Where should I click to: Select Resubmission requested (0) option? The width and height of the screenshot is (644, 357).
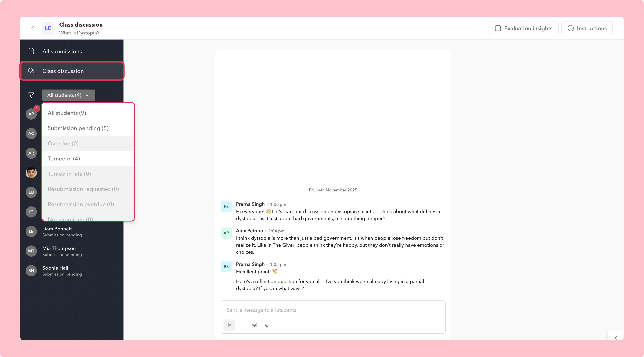[88, 189]
